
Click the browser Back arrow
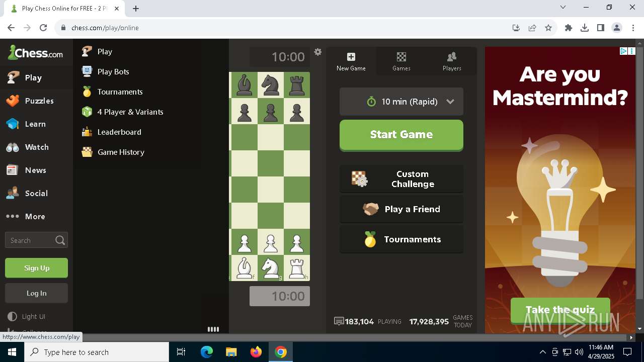point(11,28)
